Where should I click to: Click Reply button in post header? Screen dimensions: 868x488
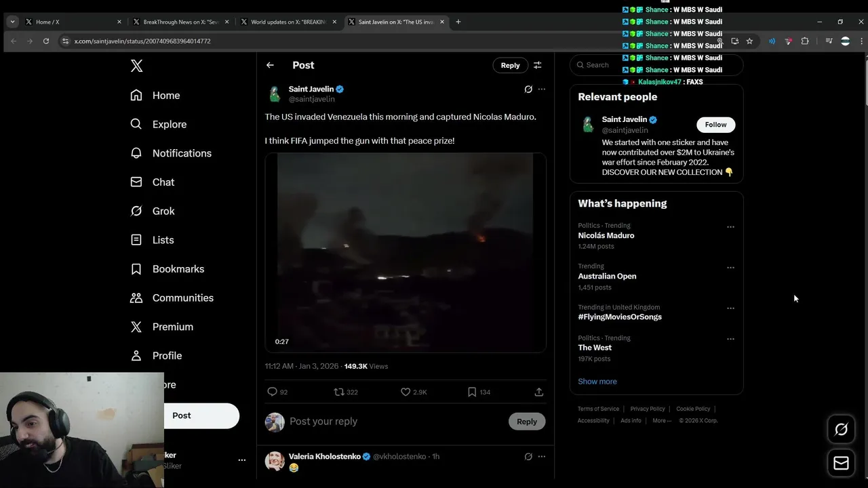coord(510,65)
